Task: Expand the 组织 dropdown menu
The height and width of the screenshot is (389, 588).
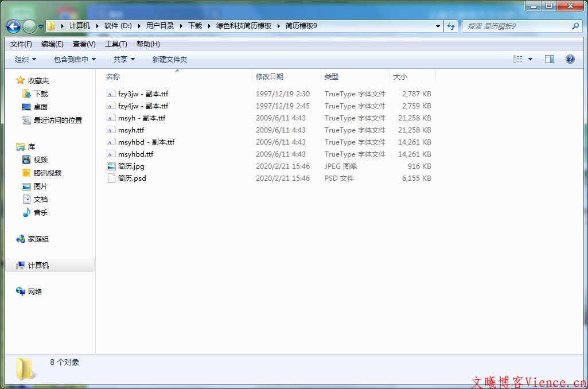Action: point(25,59)
